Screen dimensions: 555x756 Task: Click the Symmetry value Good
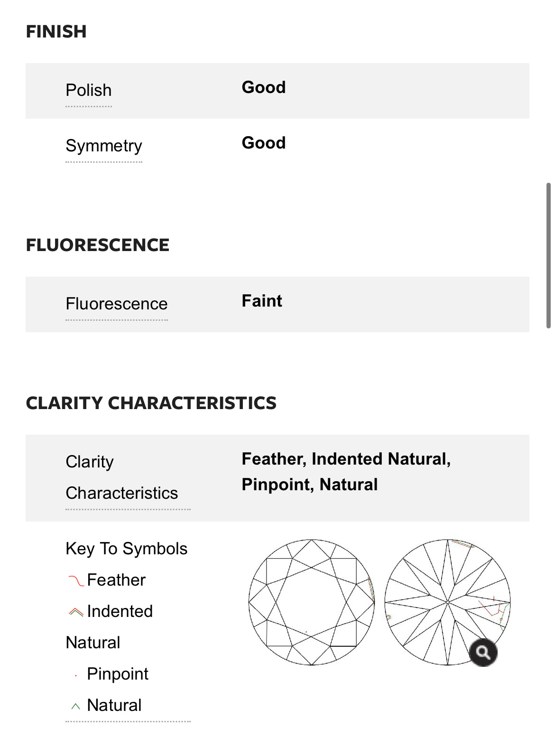(x=264, y=143)
